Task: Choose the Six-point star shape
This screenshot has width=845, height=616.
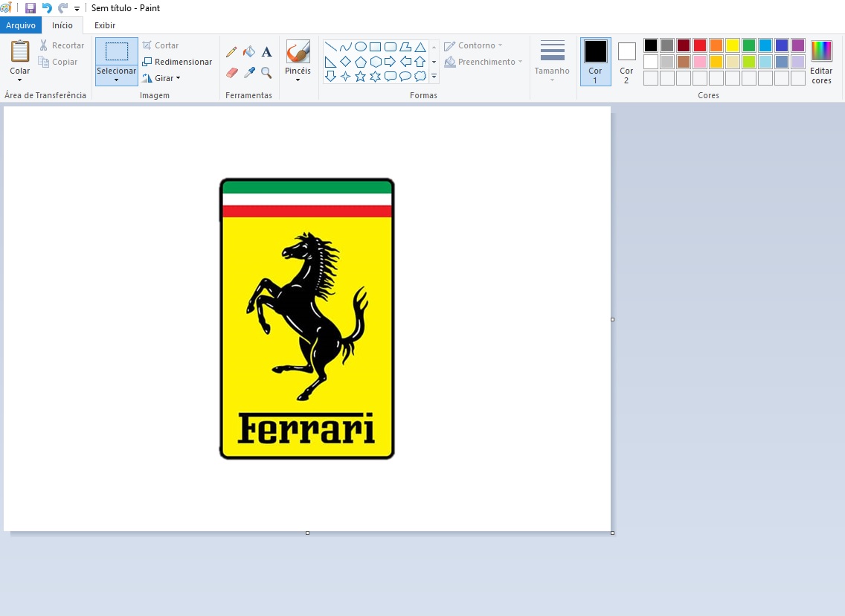Action: 375,76
